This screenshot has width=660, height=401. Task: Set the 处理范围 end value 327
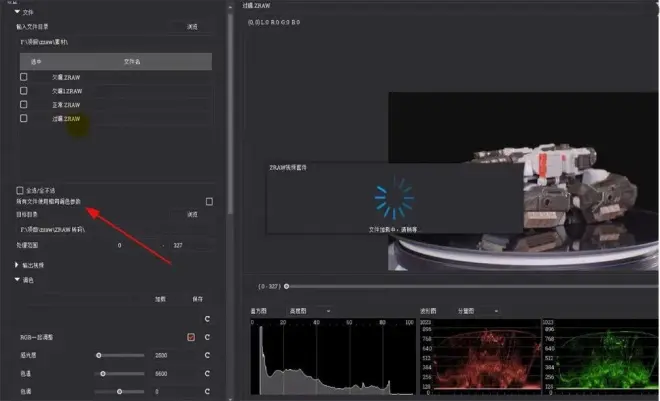[x=190, y=245]
